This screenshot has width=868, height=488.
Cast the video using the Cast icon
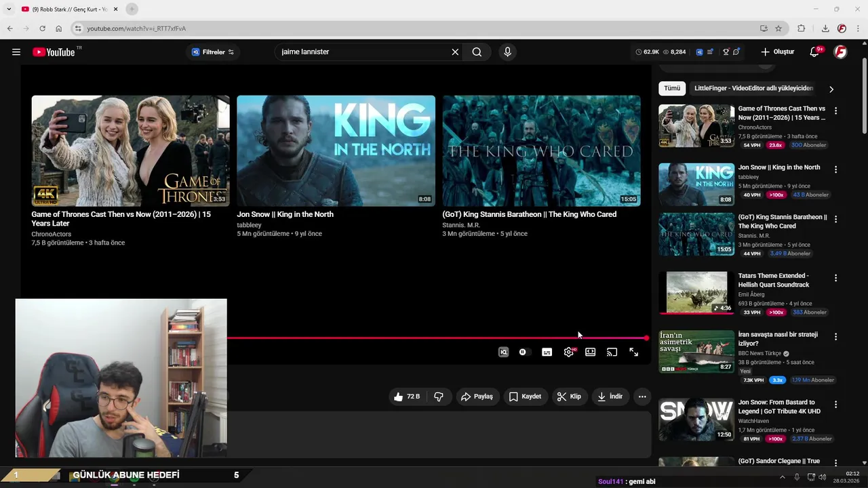612,352
